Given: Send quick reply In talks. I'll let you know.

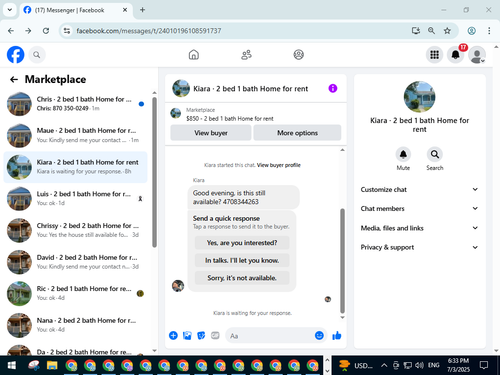Looking at the screenshot, I should [242, 260].
